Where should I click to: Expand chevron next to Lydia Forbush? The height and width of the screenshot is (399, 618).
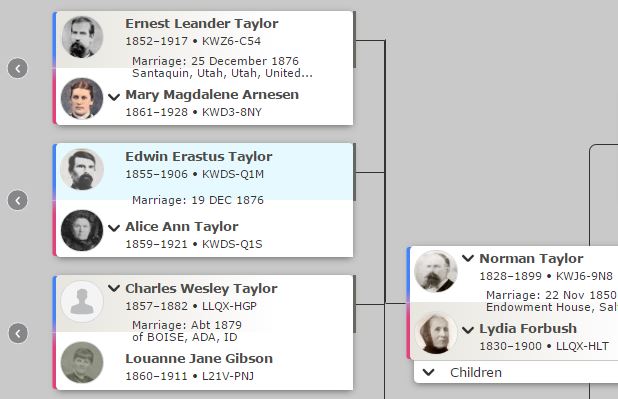468,330
